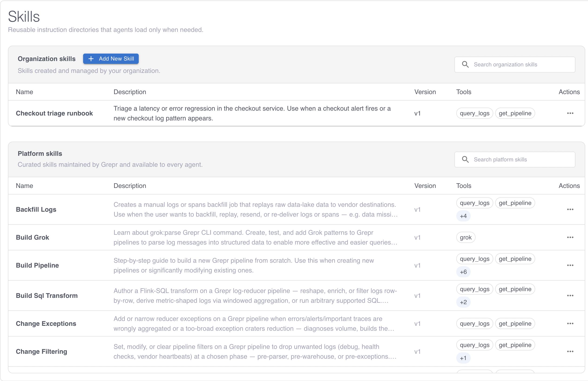Open actions menu for Build Grok
Viewport: 588px width, 381px height.
click(570, 237)
